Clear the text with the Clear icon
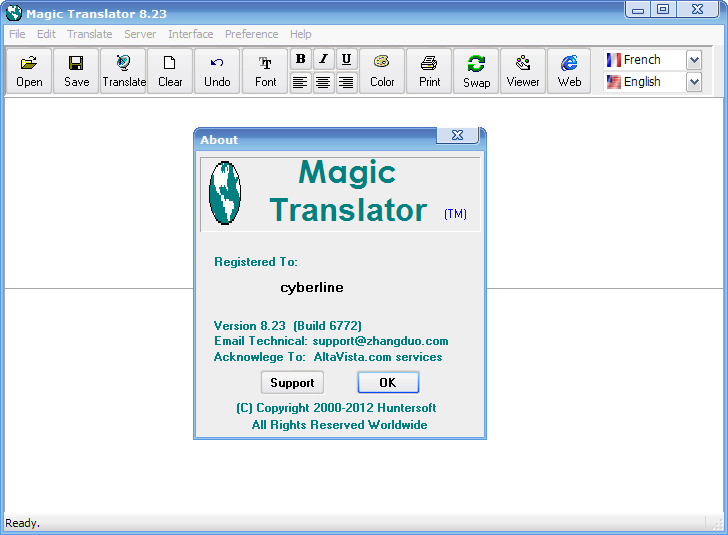Viewport: 728px width, 535px height. tap(170, 71)
